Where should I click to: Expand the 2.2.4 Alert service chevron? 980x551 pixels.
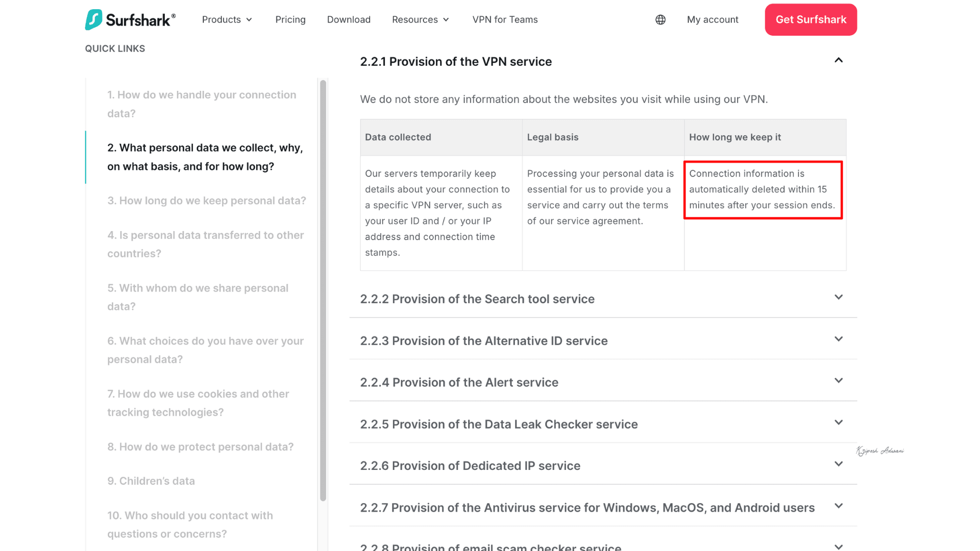click(839, 381)
